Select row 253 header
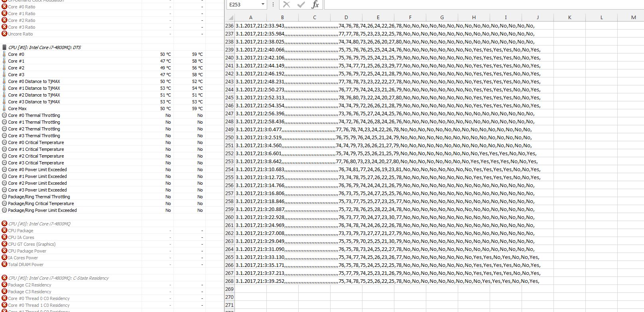644x312 pixels. [x=229, y=162]
